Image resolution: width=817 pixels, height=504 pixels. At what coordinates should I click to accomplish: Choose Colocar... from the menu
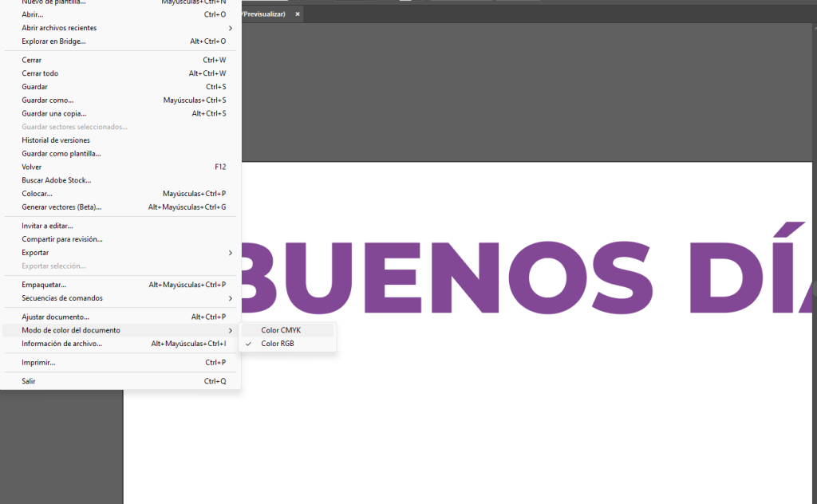[x=120, y=194]
